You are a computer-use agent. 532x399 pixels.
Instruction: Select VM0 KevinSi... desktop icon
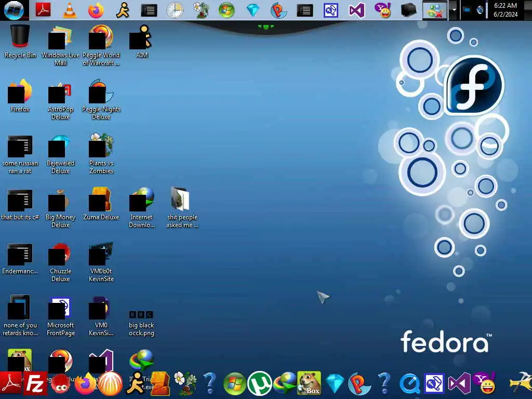point(101,316)
